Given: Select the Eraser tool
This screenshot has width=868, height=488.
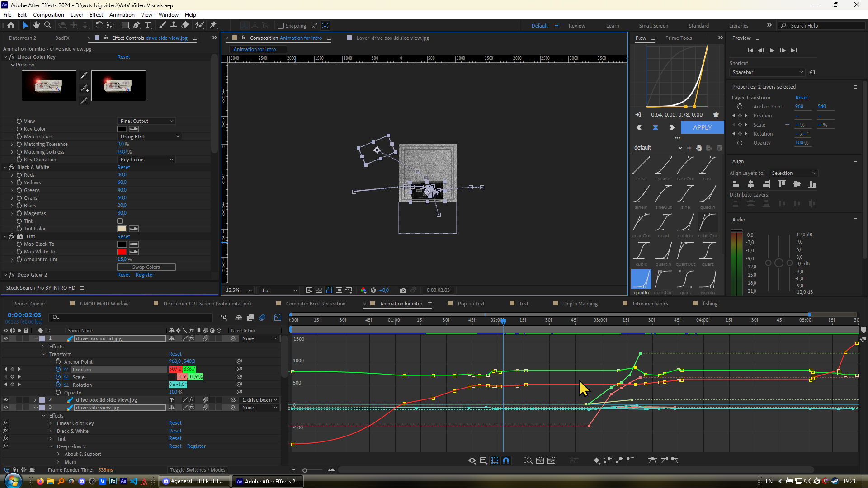Looking at the screenshot, I should point(185,25).
